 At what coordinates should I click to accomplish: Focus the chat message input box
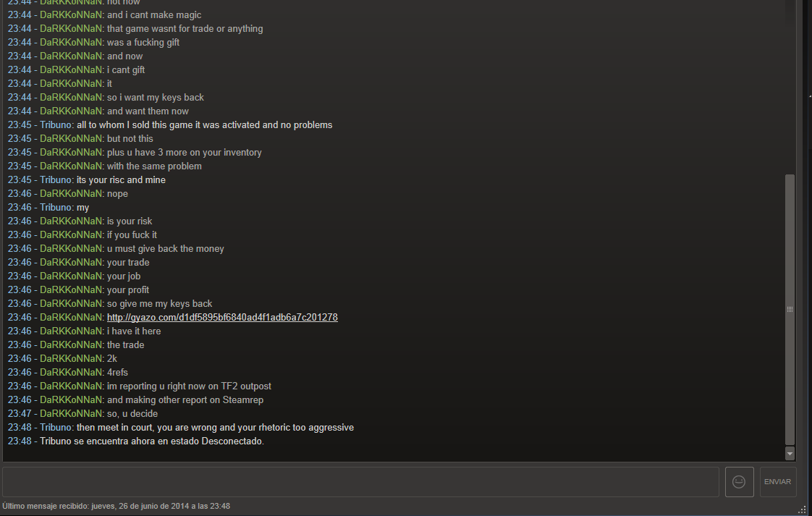[361, 482]
